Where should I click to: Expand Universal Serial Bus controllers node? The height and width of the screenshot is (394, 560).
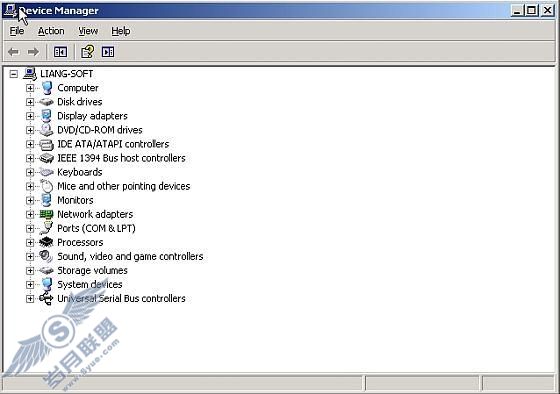pyautogui.click(x=30, y=299)
